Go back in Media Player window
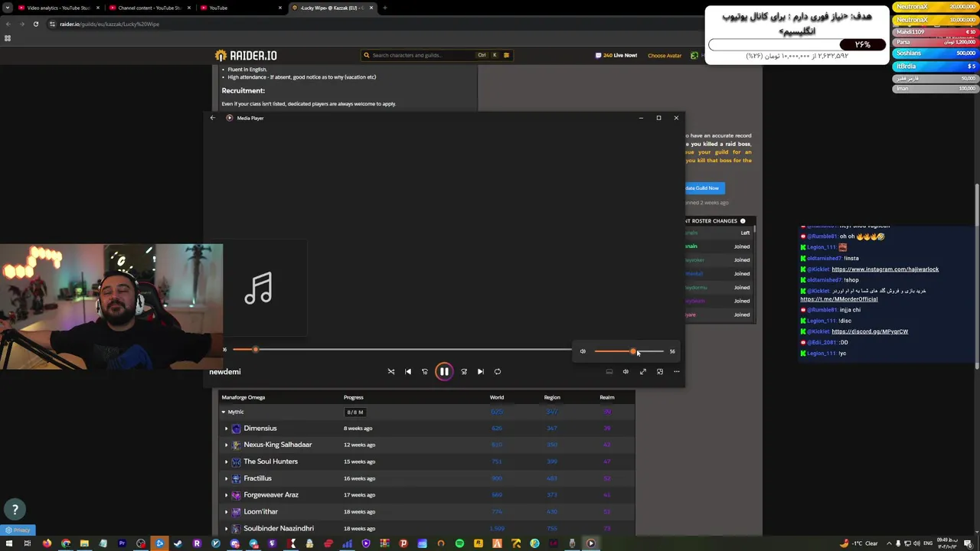 213,118
